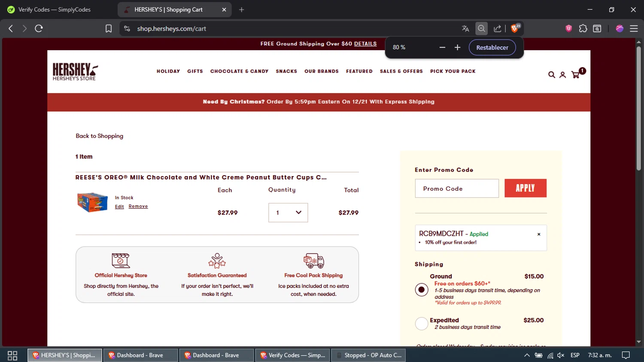Click the free shipping DETAILS link
The image size is (644, 362).
click(365, 44)
